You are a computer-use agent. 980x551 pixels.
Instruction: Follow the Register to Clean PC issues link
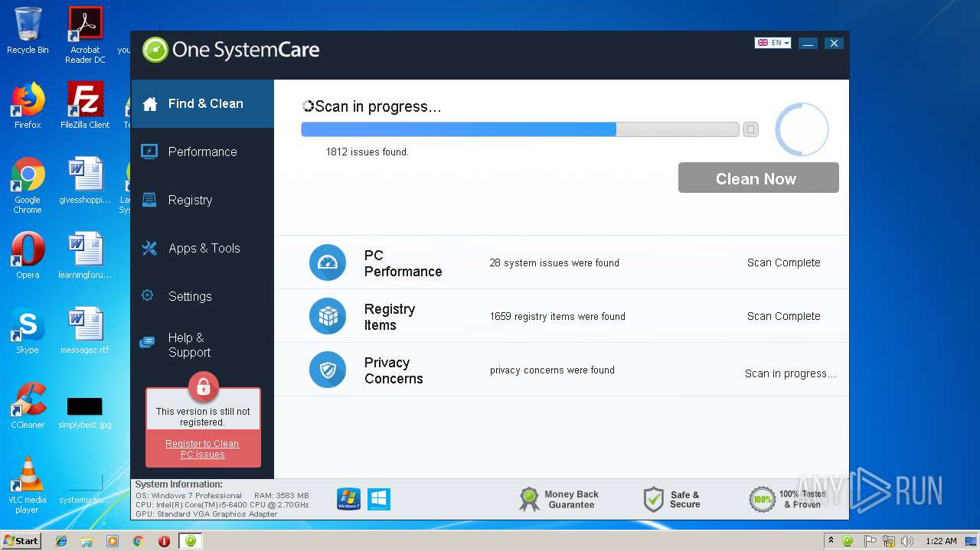(x=202, y=449)
